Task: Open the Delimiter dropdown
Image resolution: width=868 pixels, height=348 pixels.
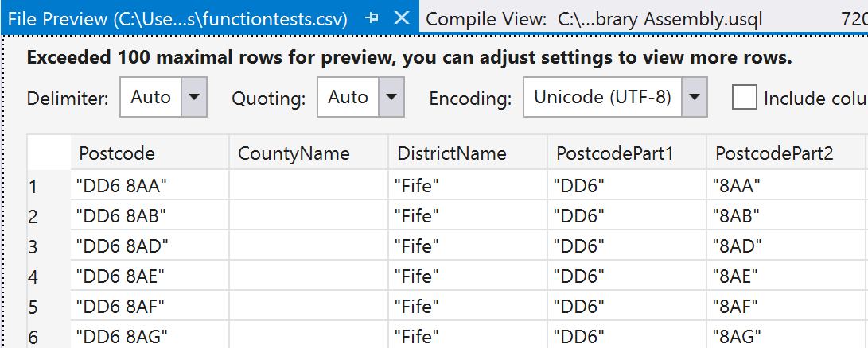Action: 194,98
